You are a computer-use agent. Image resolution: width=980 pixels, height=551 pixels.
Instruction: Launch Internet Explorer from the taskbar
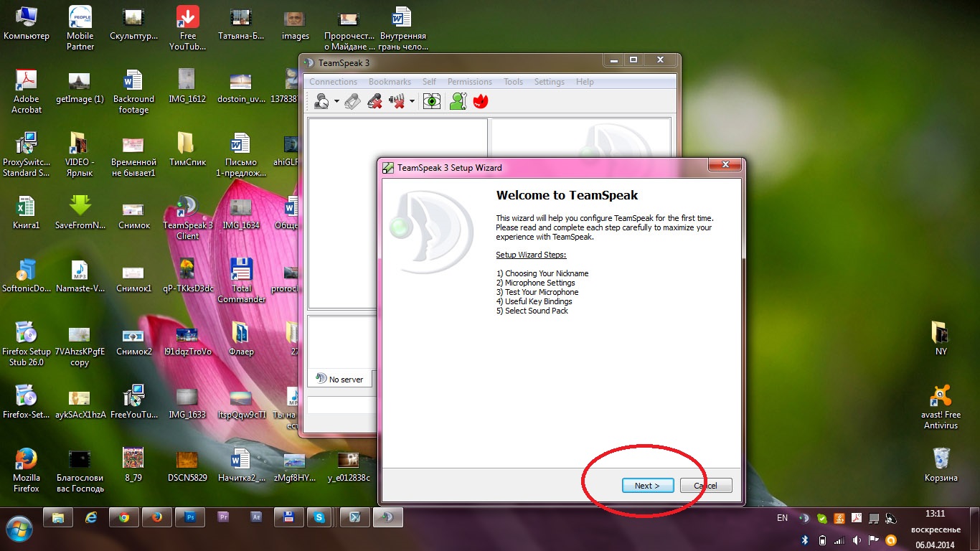91,517
